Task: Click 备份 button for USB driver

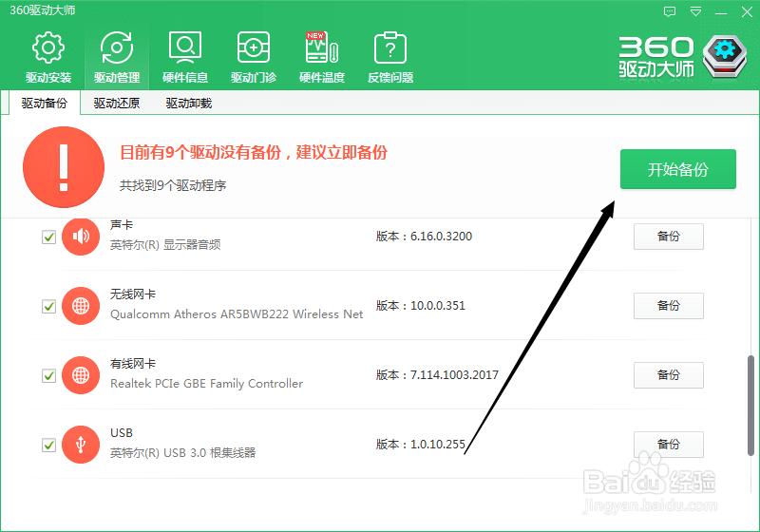Action: pos(669,445)
